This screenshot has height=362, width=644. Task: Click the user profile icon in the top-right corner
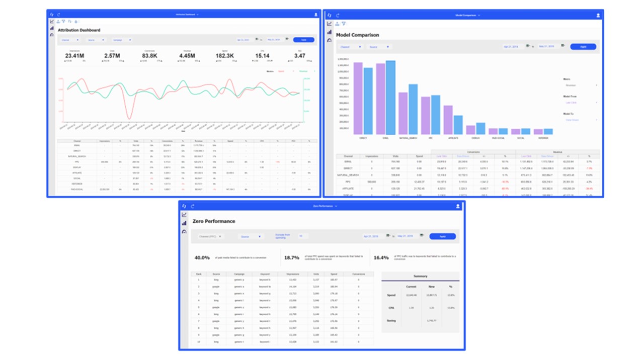pyautogui.click(x=598, y=15)
